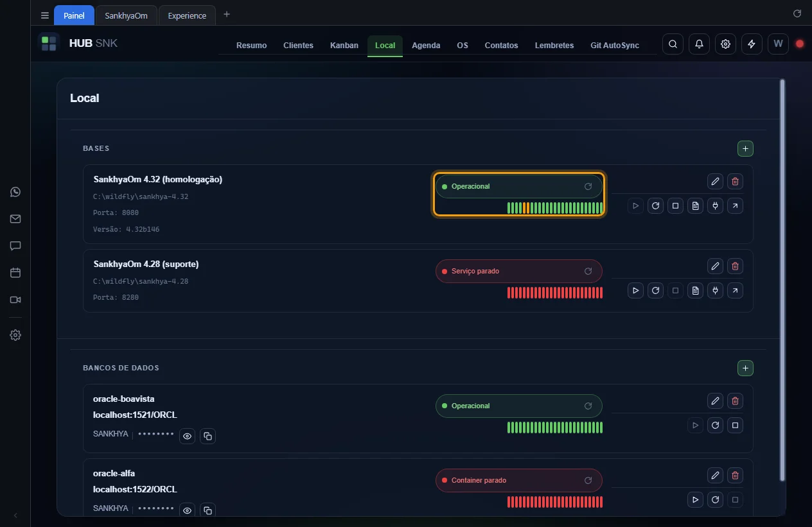
Task: Edit oracle-boavista database
Action: (715, 401)
